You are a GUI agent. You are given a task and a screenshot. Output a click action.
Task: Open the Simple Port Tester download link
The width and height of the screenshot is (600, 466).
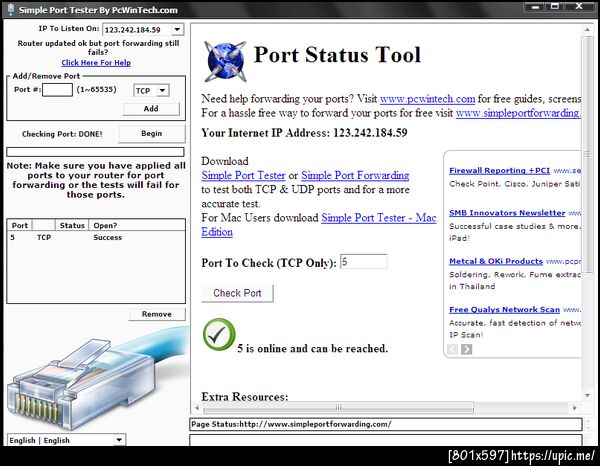pyautogui.click(x=243, y=175)
